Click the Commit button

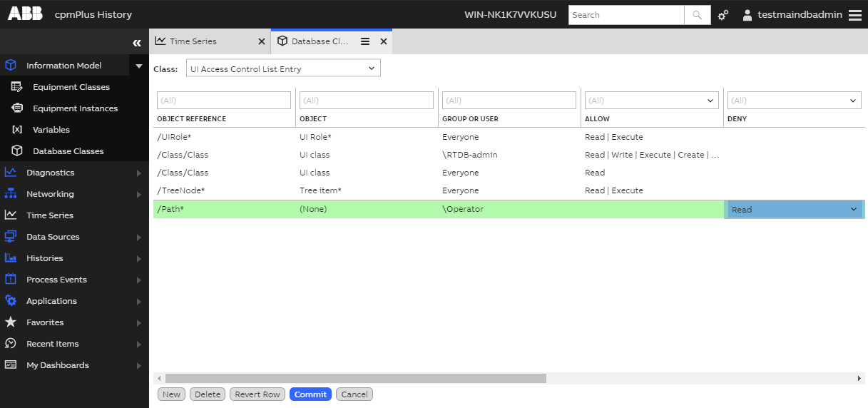tap(310, 394)
